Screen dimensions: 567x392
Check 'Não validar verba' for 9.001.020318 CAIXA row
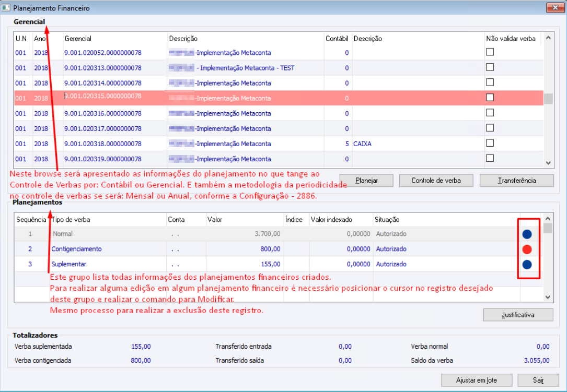point(490,143)
